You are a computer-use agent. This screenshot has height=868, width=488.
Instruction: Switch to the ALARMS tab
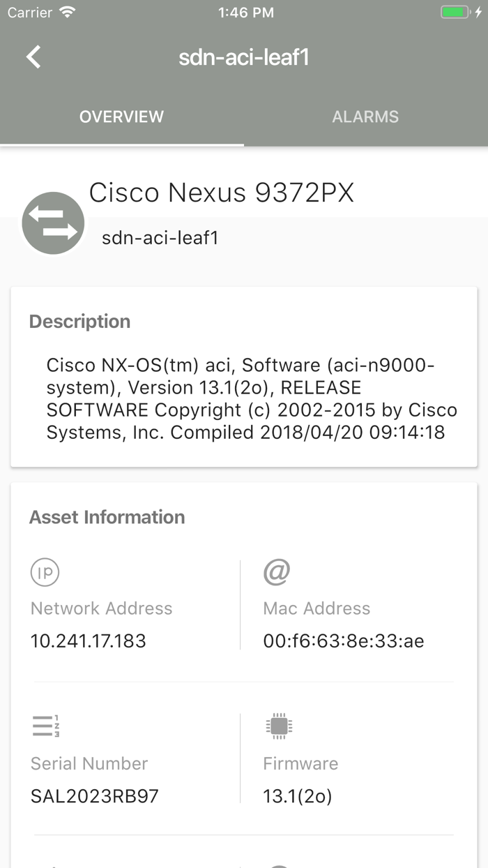click(x=365, y=117)
